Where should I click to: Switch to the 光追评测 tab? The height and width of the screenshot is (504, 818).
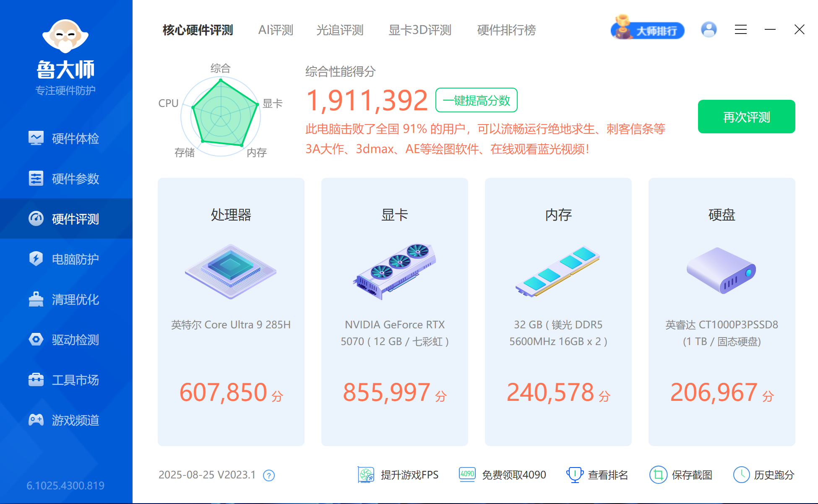click(x=340, y=30)
